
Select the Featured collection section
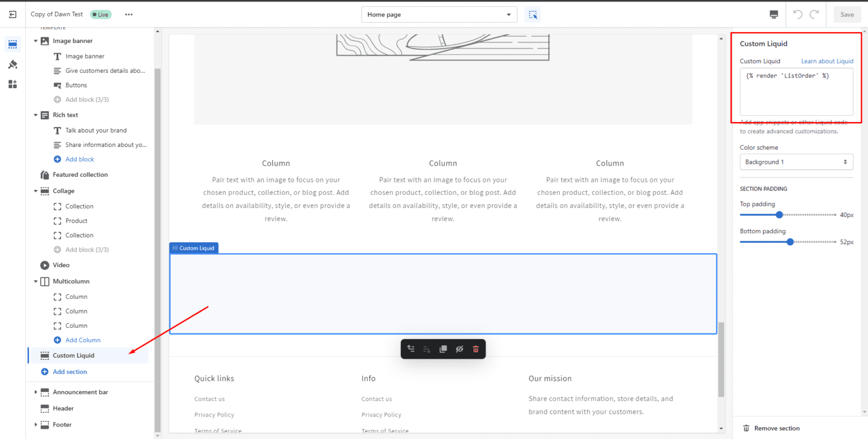click(x=80, y=175)
